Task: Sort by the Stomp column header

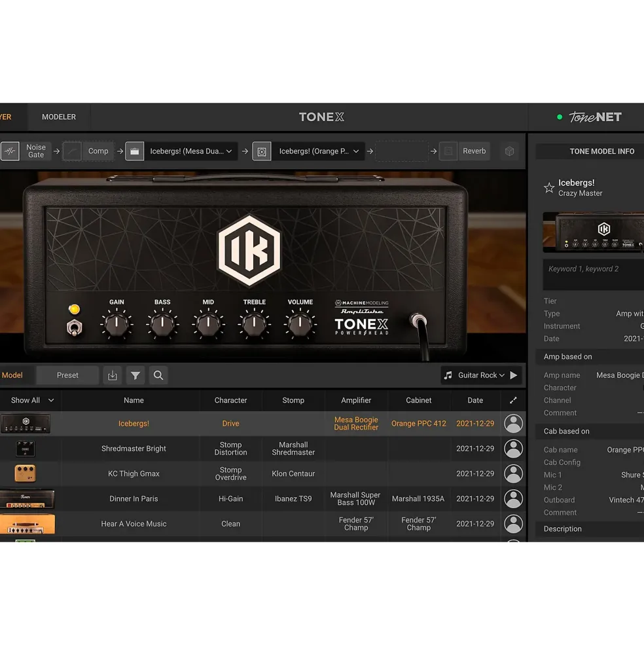Action: pyautogui.click(x=293, y=400)
